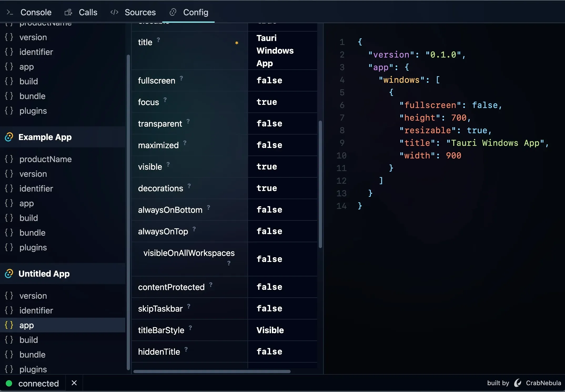
Task: Click the 'Tauri Windows App' title value
Action: [275, 50]
